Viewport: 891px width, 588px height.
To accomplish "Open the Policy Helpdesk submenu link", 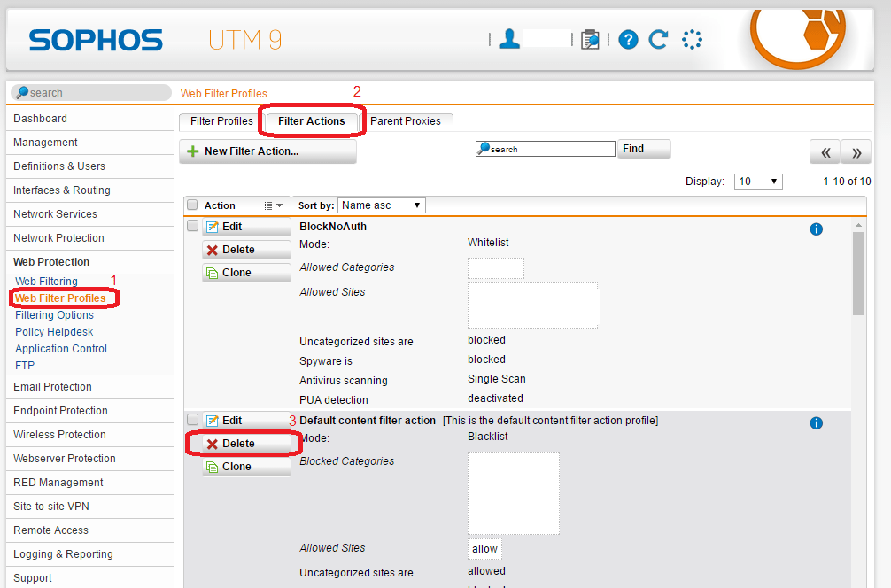I will (x=54, y=332).
